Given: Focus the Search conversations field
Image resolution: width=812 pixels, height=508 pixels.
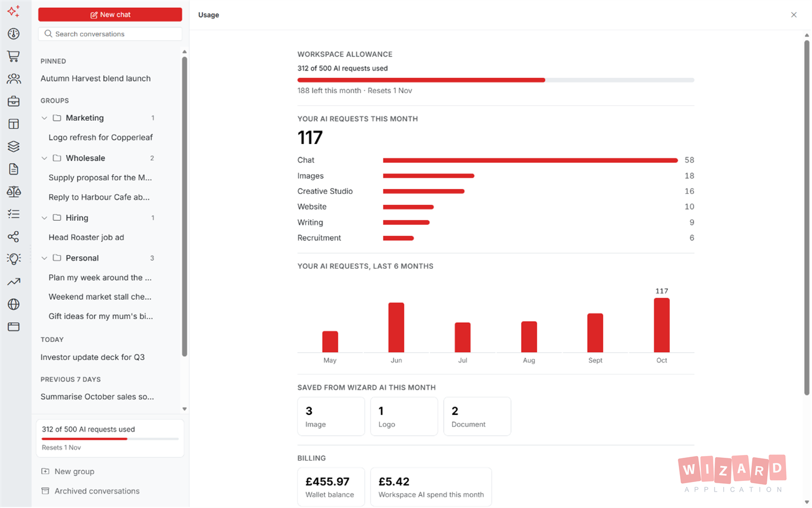Looking at the screenshot, I should pyautogui.click(x=110, y=34).
